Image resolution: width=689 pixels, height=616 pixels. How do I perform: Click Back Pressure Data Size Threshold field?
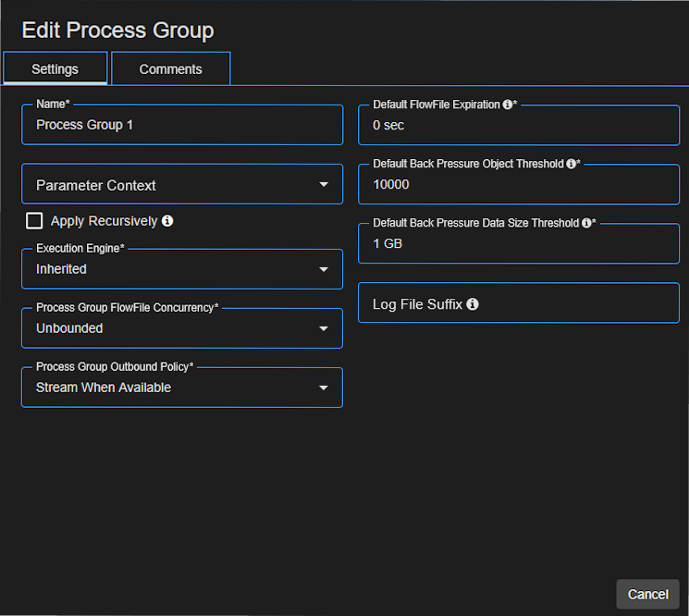coord(519,243)
